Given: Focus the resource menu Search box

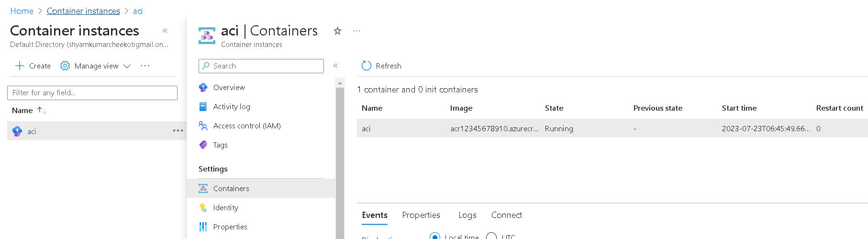Looking at the screenshot, I should click(261, 66).
